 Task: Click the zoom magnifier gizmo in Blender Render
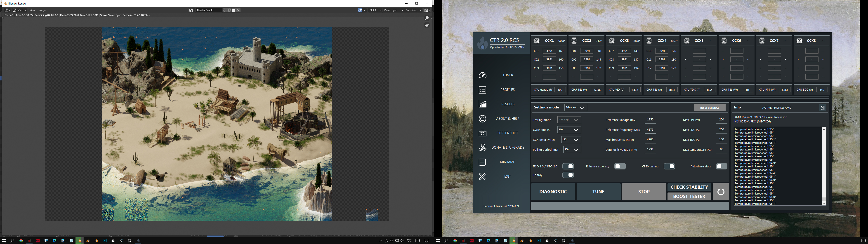click(x=427, y=18)
